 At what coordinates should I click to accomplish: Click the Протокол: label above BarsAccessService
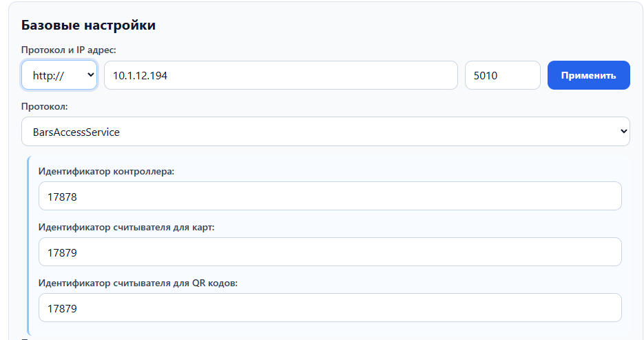44,106
